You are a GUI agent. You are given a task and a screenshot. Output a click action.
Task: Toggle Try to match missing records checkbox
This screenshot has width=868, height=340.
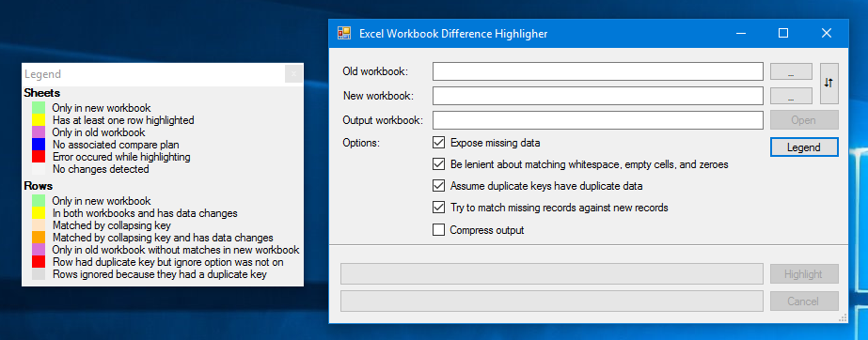pos(438,208)
